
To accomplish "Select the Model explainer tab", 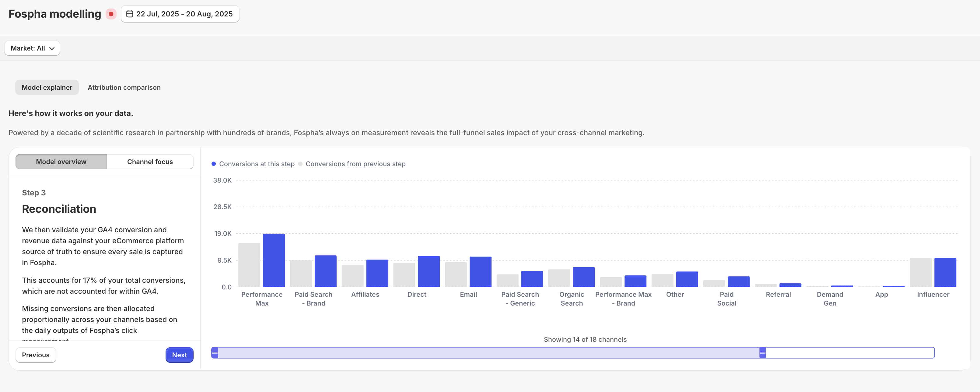I will tap(47, 88).
